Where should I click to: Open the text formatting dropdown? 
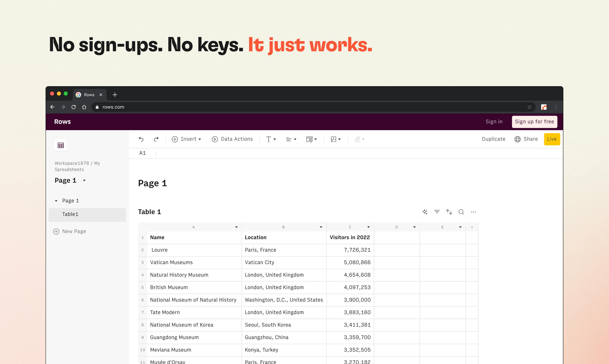tap(271, 139)
